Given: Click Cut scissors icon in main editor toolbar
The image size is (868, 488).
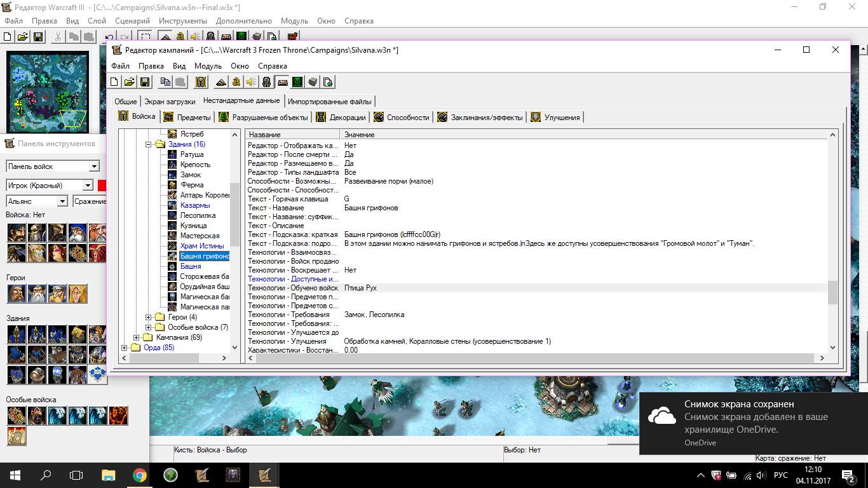Looking at the screenshot, I should click(x=58, y=37).
